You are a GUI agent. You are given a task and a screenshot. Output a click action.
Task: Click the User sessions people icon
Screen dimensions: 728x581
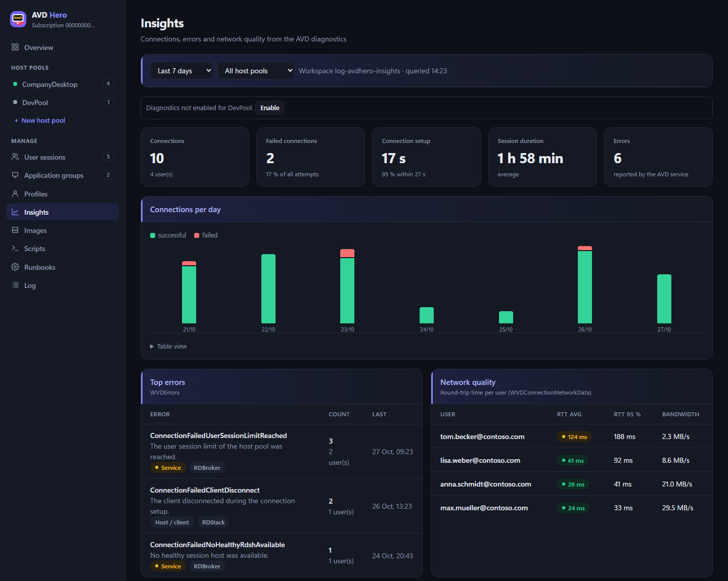point(15,157)
